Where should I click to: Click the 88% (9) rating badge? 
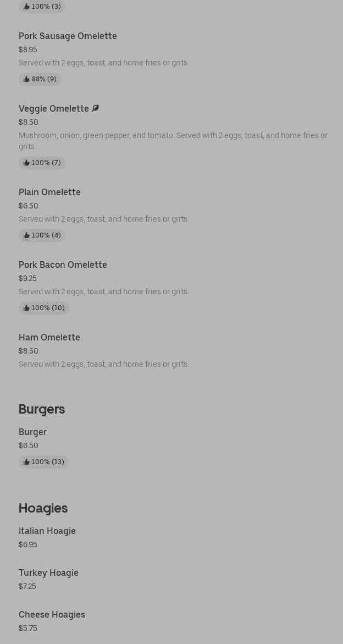(40, 79)
